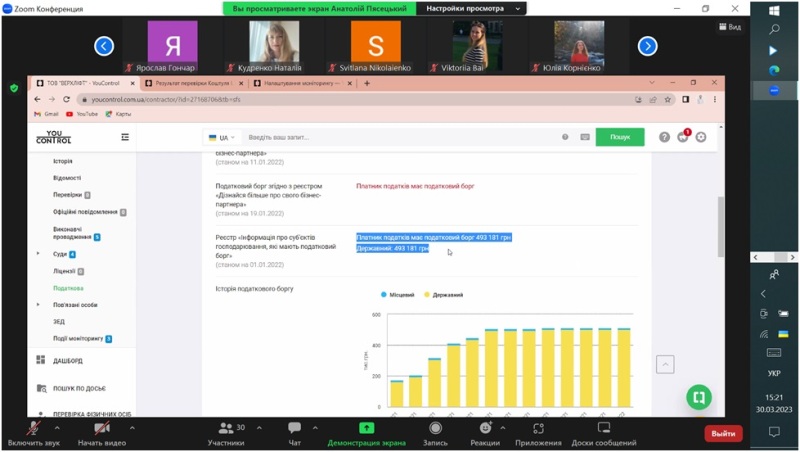Open the Події моніторингу sidebar section
The image size is (800, 452).
82,339
